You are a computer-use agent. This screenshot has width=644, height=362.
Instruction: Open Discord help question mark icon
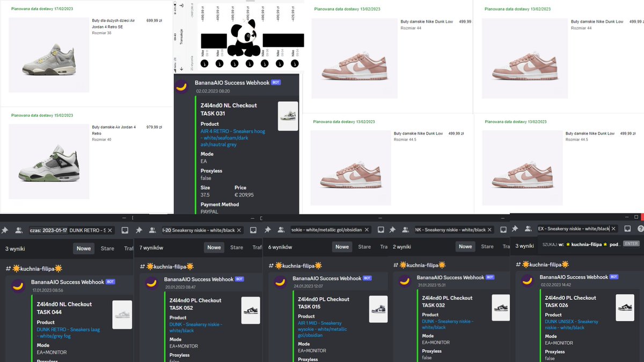click(640, 228)
